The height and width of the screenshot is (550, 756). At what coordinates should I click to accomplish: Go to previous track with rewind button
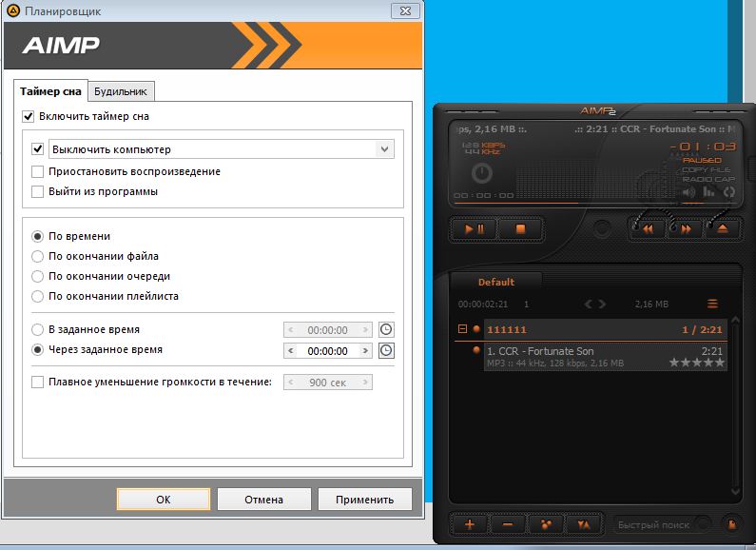coord(648,229)
